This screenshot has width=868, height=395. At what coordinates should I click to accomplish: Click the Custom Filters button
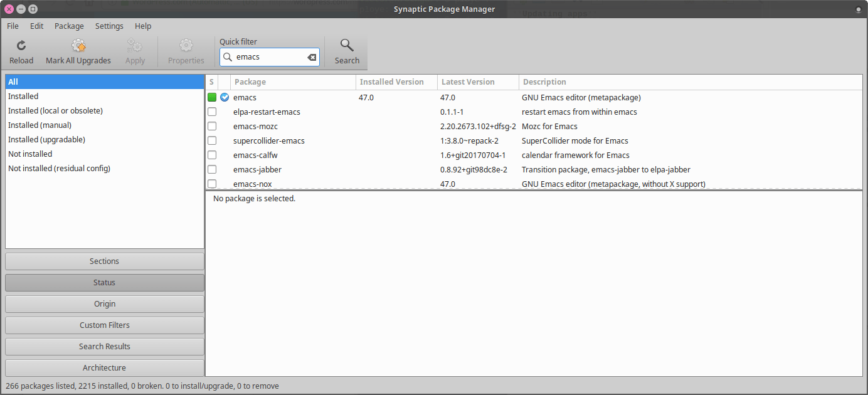105,325
